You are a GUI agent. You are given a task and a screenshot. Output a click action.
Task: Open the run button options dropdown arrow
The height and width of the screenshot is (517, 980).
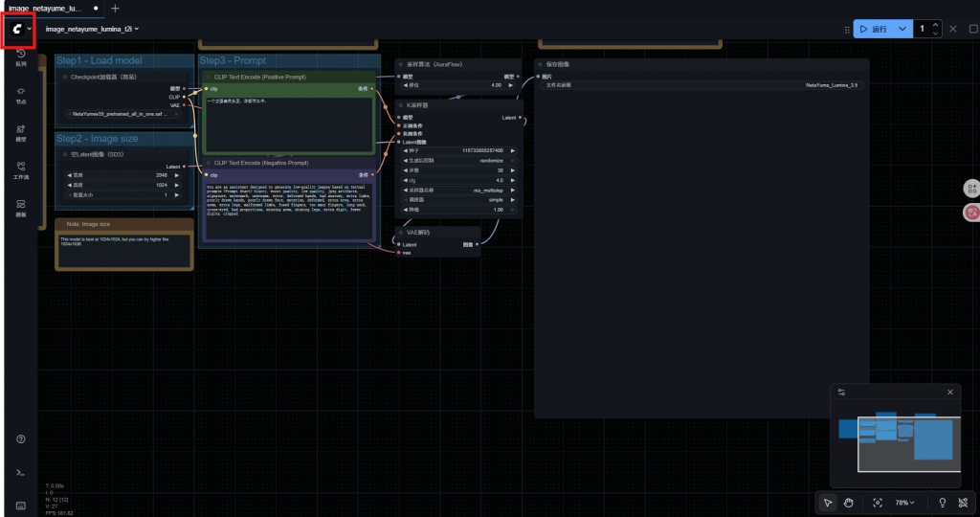(902, 29)
